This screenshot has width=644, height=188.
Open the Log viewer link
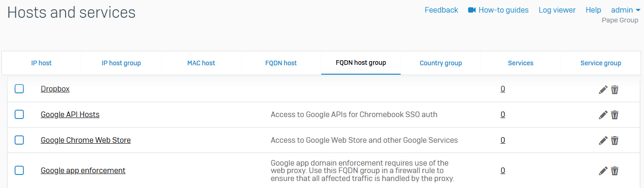(557, 10)
